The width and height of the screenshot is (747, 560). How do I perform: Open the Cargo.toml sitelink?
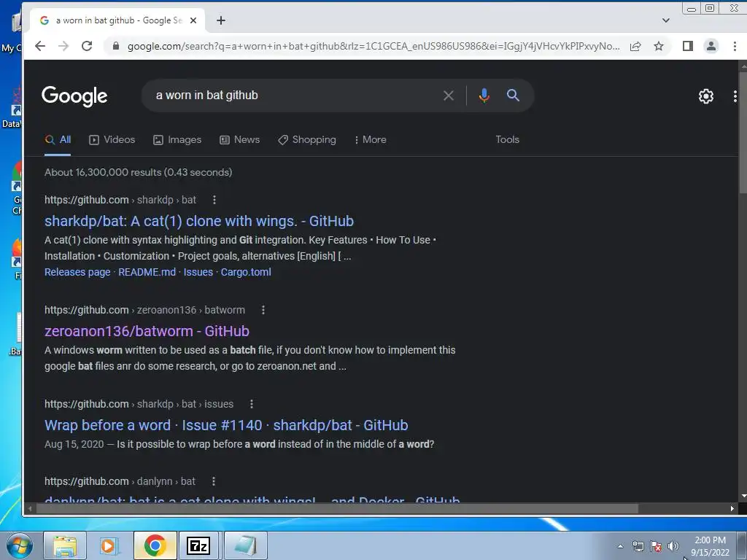tap(246, 272)
